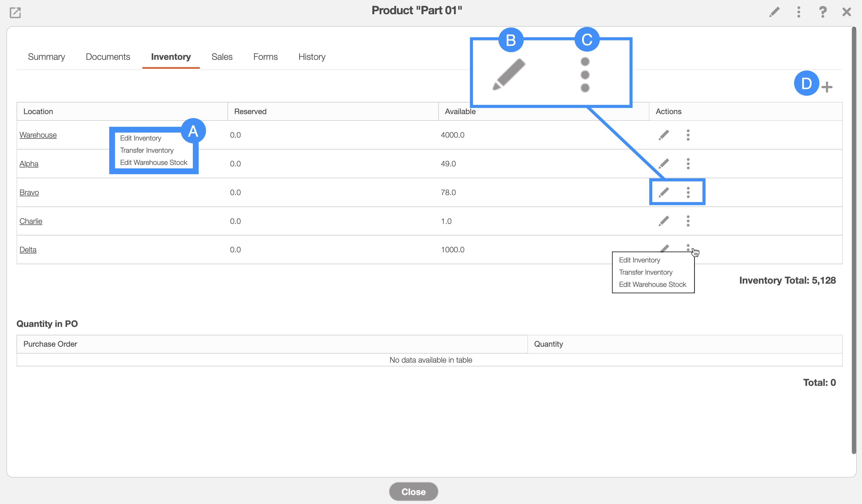Select Transfer Inventory in the Delta menu
The image size is (862, 504).
tap(645, 272)
